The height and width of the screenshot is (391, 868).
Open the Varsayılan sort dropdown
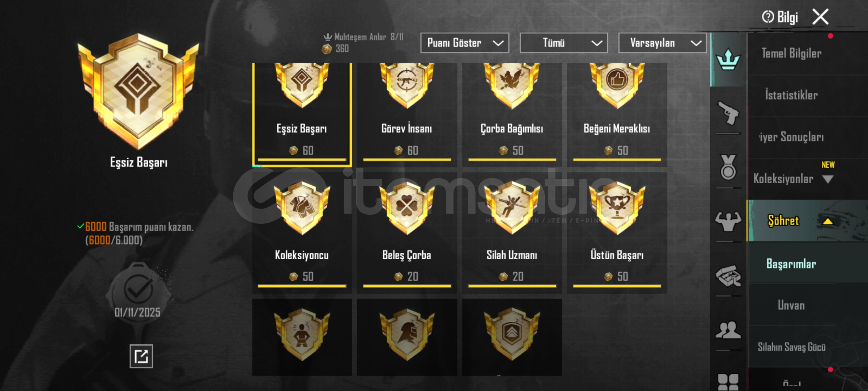[663, 43]
